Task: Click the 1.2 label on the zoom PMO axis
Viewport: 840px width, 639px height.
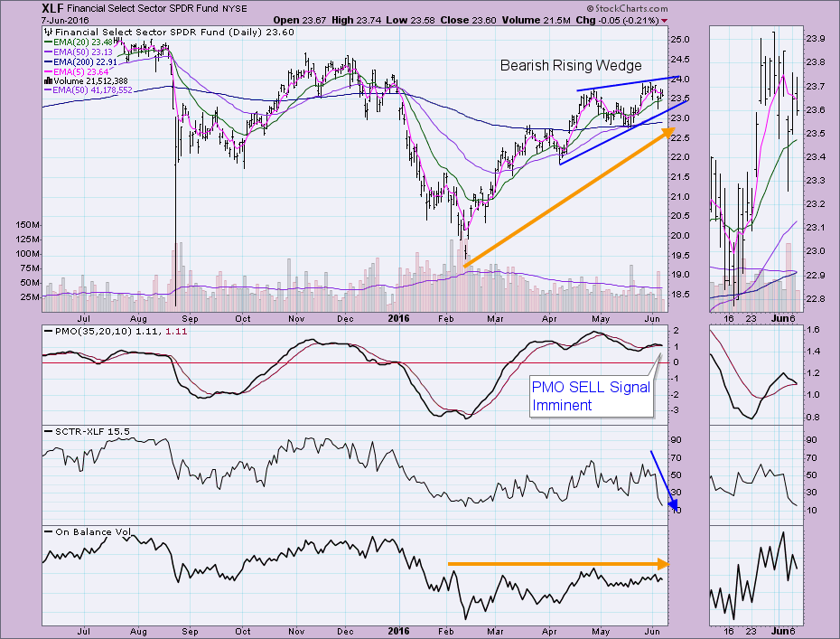Action: [813, 373]
